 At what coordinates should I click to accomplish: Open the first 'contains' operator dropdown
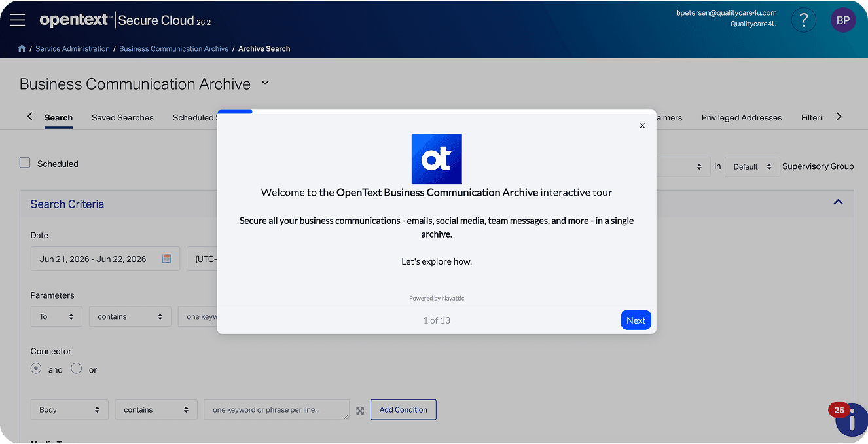(130, 316)
